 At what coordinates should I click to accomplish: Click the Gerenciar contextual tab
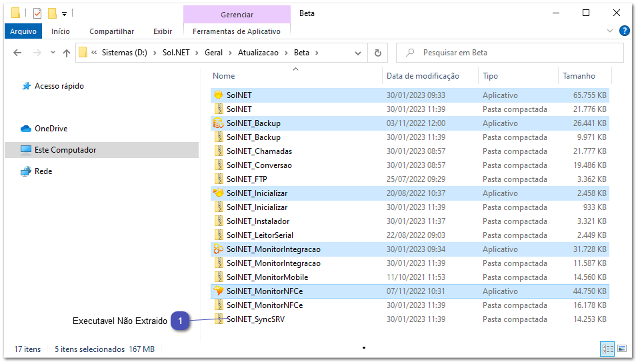[237, 15]
